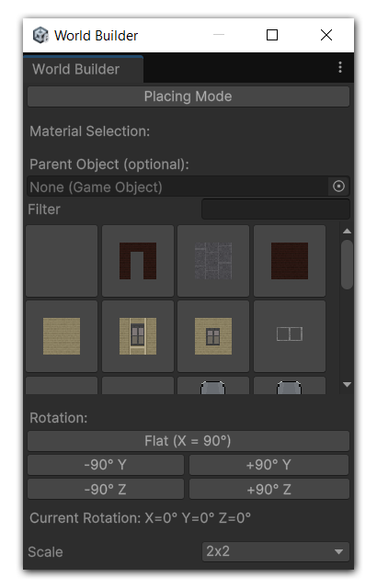Click the tile list scroll up arrow
This screenshot has height=588, width=377.
pos(347,231)
